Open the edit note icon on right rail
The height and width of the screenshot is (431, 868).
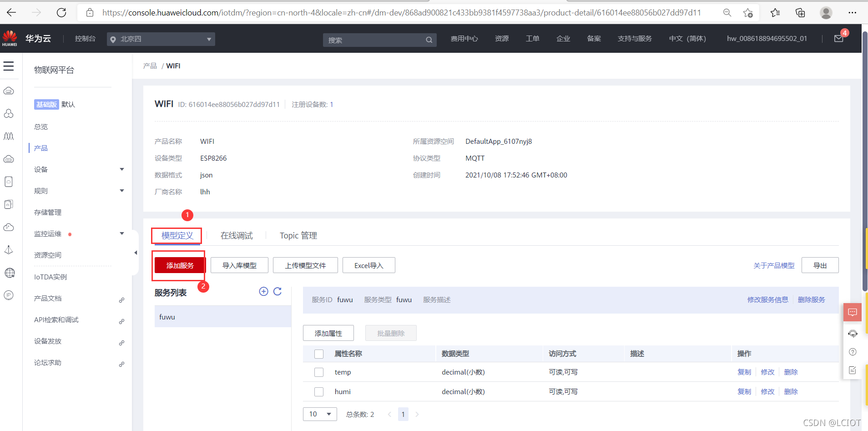tap(853, 370)
